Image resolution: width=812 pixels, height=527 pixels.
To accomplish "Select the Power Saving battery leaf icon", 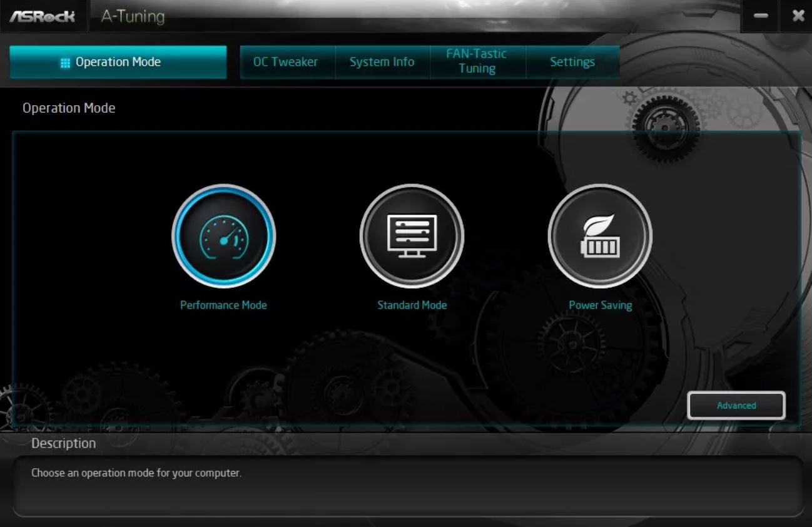I will click(600, 236).
